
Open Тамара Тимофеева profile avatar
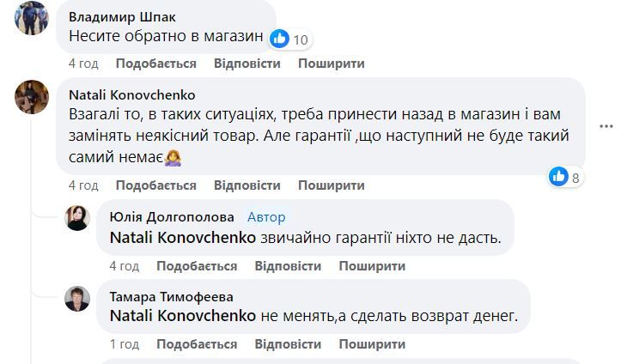(x=78, y=297)
